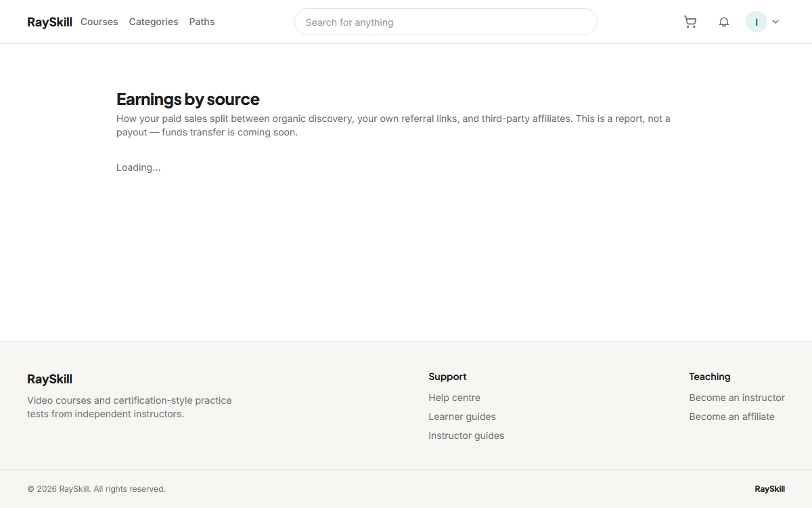Open Learner guides in footer
The image size is (812, 508).
(x=462, y=417)
